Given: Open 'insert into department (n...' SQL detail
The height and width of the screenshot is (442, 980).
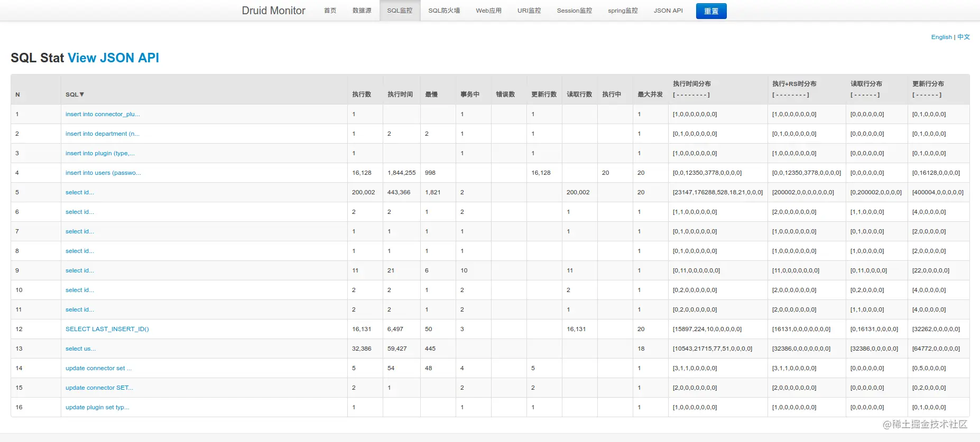Looking at the screenshot, I should [x=103, y=134].
